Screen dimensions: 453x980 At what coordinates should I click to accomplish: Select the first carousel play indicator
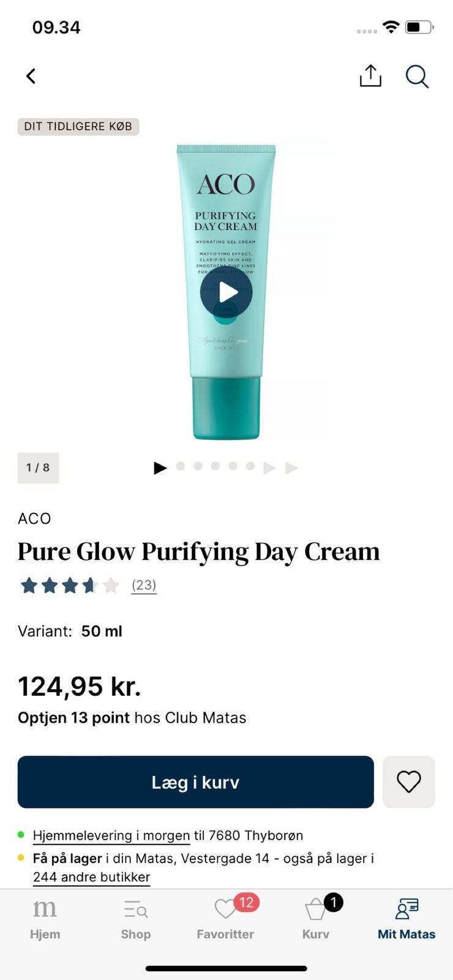(x=160, y=468)
